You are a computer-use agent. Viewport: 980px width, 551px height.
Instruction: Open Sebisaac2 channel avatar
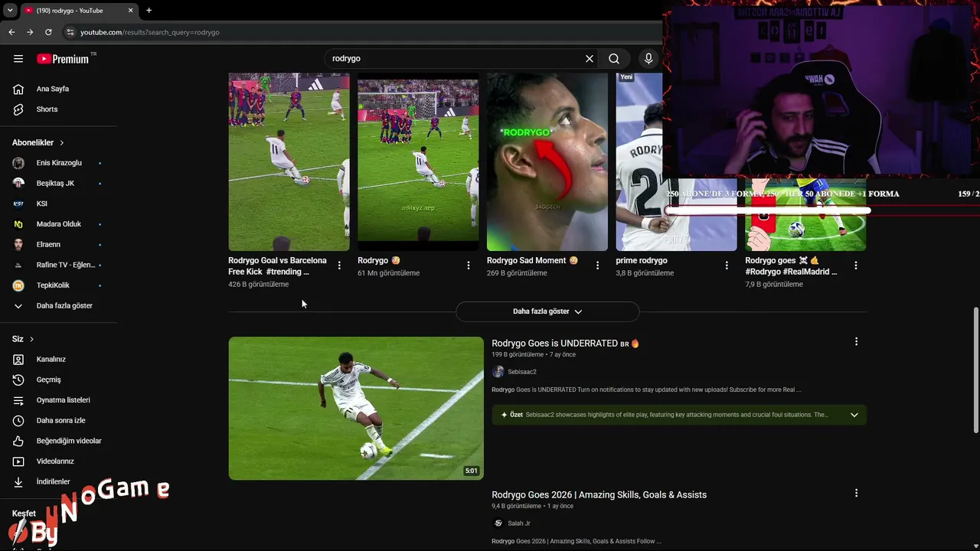(498, 372)
